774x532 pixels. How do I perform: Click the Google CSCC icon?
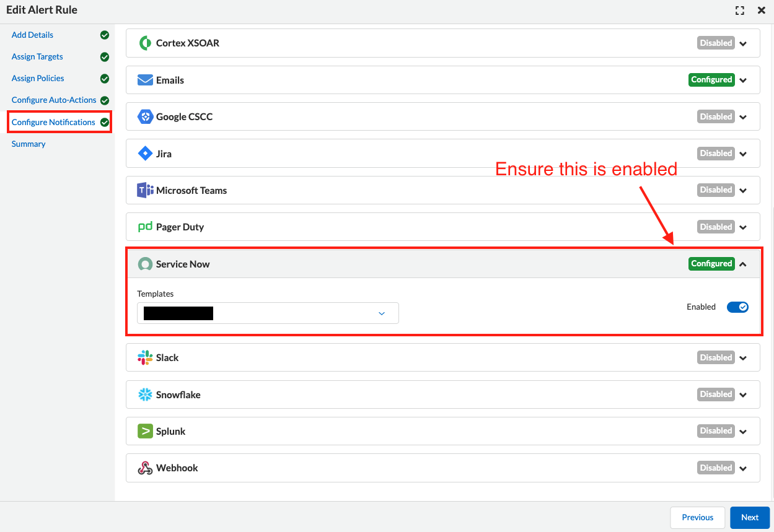(144, 116)
